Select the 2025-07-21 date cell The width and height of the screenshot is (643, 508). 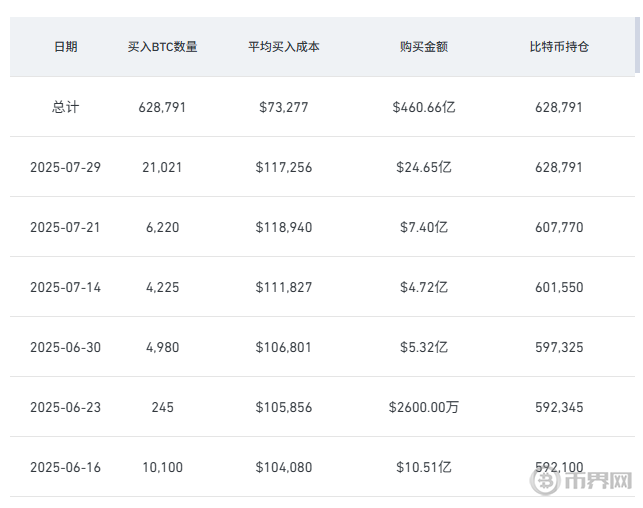(65, 227)
